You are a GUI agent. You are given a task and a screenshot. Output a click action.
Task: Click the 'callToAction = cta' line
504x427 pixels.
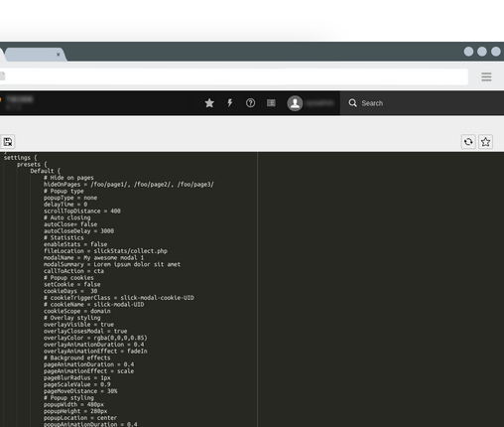coord(73,271)
